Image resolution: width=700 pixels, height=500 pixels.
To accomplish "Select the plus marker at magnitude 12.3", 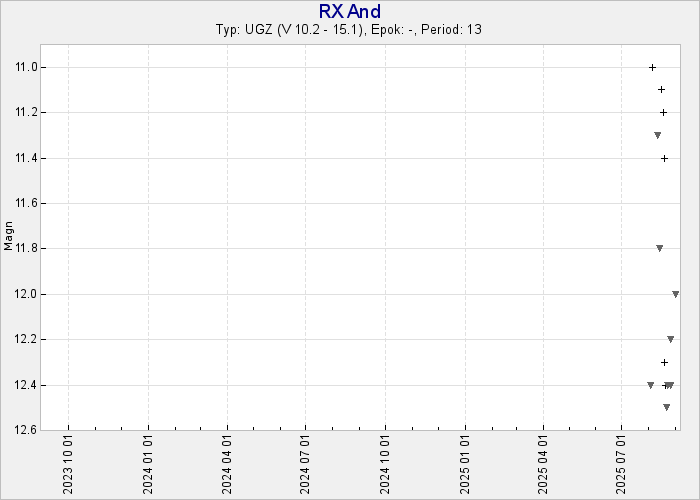I will (x=664, y=362).
